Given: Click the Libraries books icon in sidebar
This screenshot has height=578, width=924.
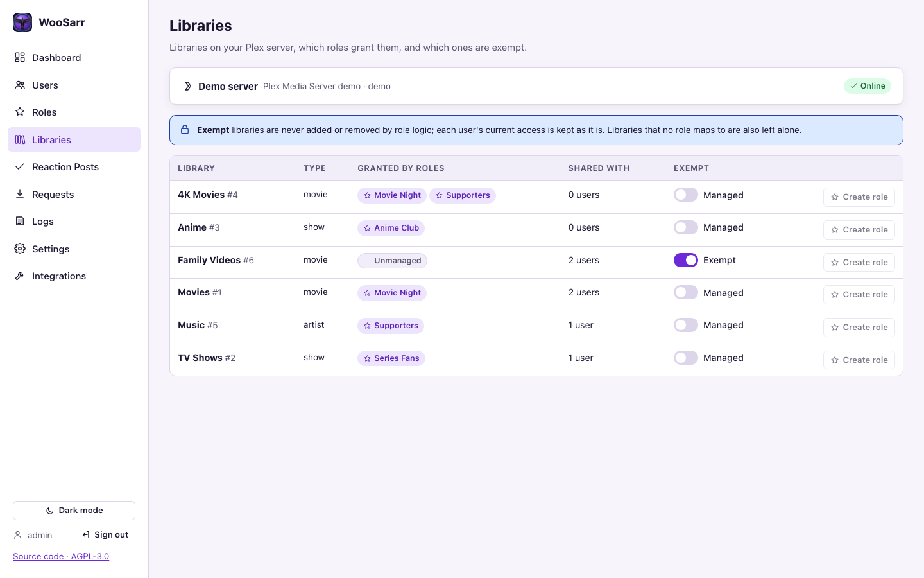Looking at the screenshot, I should click(20, 139).
